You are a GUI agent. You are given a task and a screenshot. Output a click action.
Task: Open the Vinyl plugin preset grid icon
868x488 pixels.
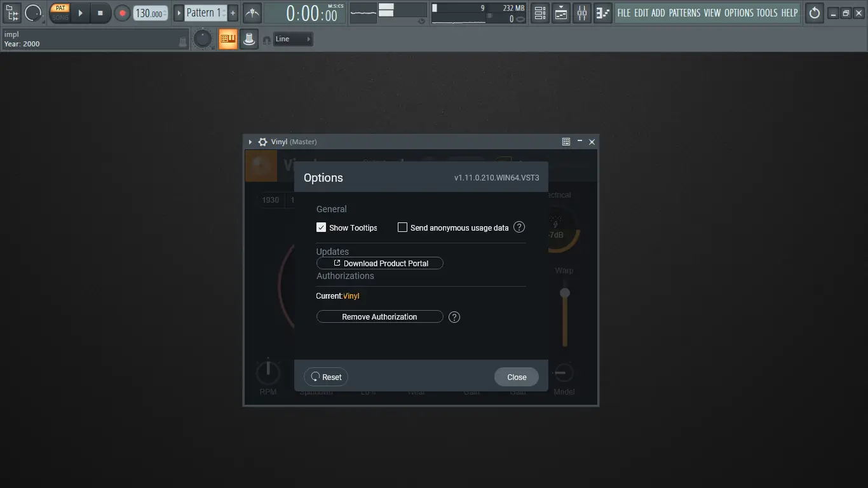coord(566,142)
